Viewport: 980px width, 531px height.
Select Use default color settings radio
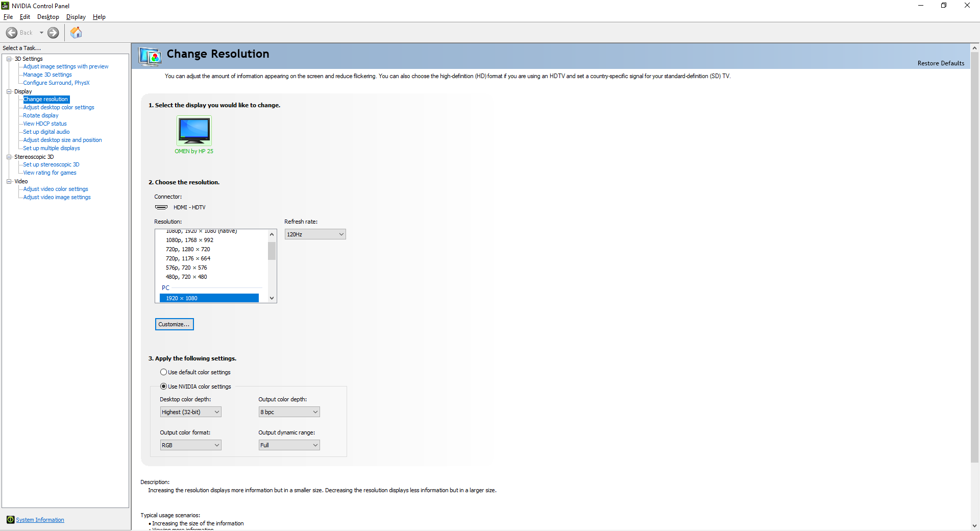pos(164,372)
